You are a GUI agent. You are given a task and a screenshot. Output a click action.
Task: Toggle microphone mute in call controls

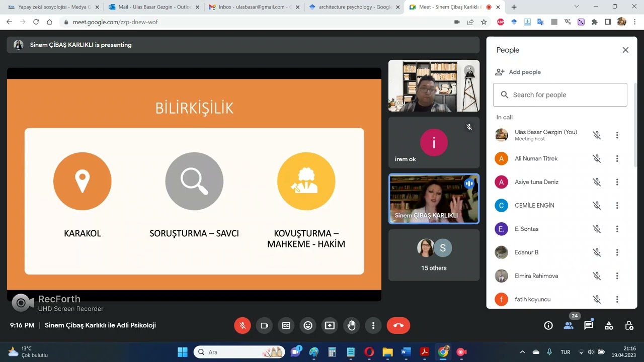(242, 325)
